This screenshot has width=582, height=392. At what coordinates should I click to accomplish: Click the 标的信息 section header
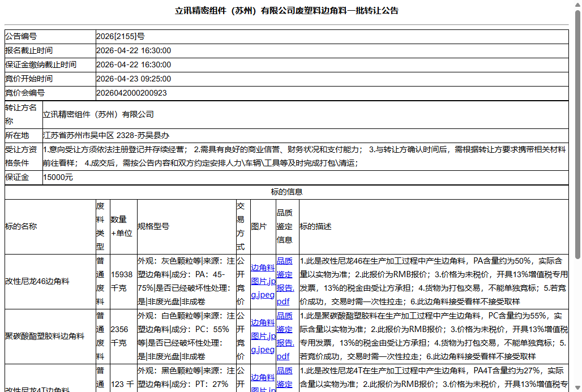click(x=286, y=192)
